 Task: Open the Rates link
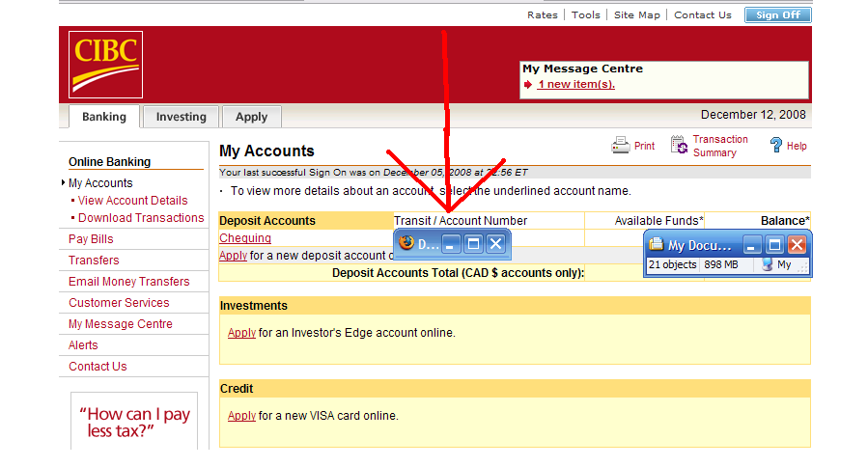click(x=542, y=14)
